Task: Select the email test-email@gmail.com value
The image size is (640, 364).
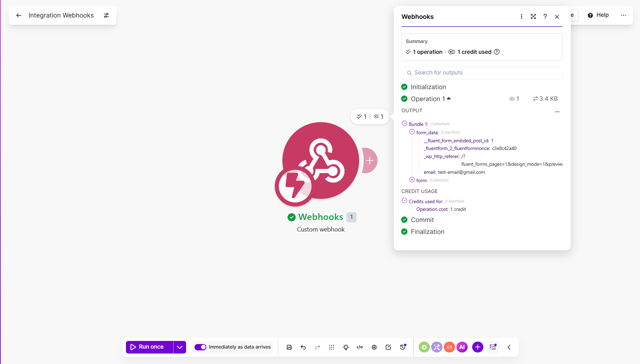Action: 461,172
